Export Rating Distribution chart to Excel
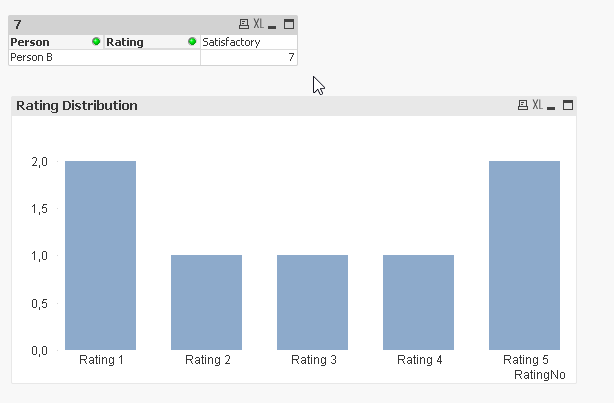Image resolution: width=614 pixels, height=403 pixels. [x=537, y=105]
